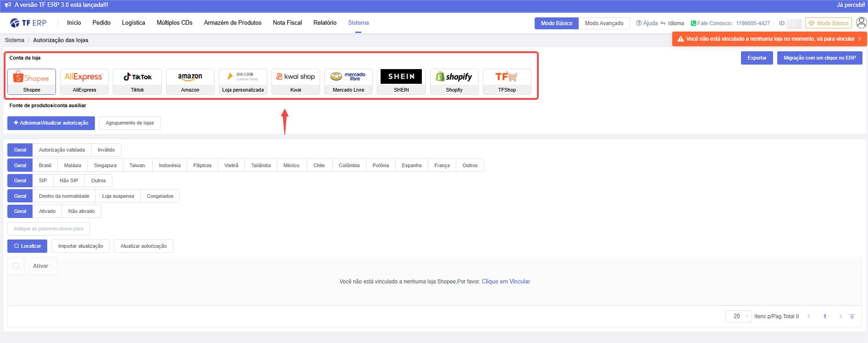Choose the SHEIN store logo

click(x=401, y=76)
